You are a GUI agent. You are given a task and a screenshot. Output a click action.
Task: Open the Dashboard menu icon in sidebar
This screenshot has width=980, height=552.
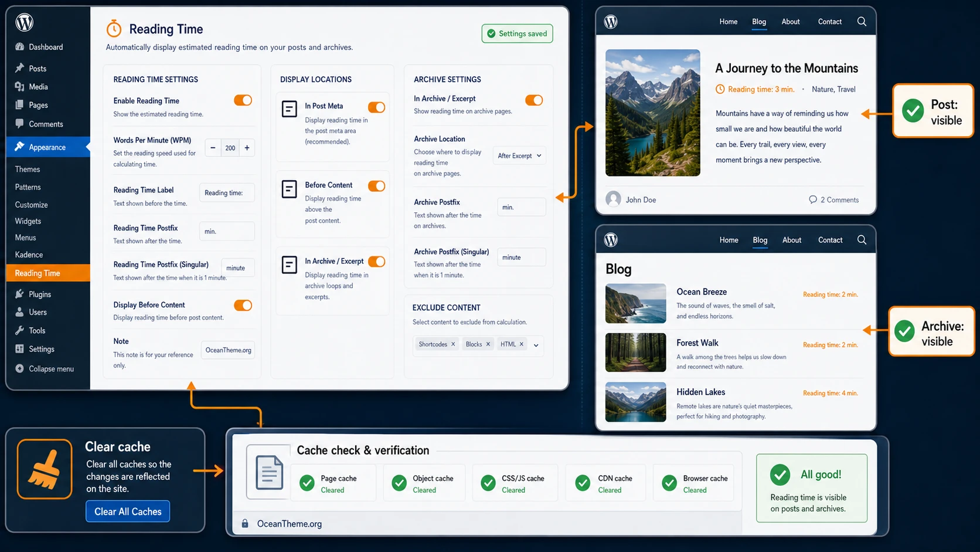click(x=20, y=47)
